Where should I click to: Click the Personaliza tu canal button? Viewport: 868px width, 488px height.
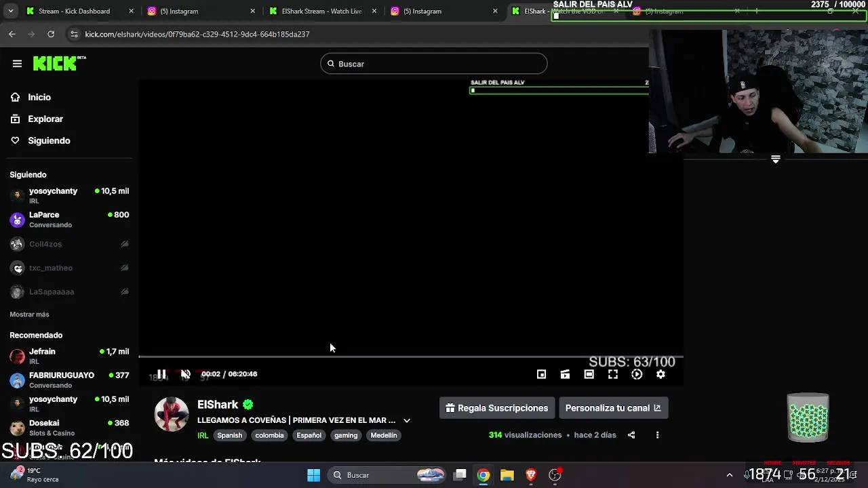[x=613, y=408]
